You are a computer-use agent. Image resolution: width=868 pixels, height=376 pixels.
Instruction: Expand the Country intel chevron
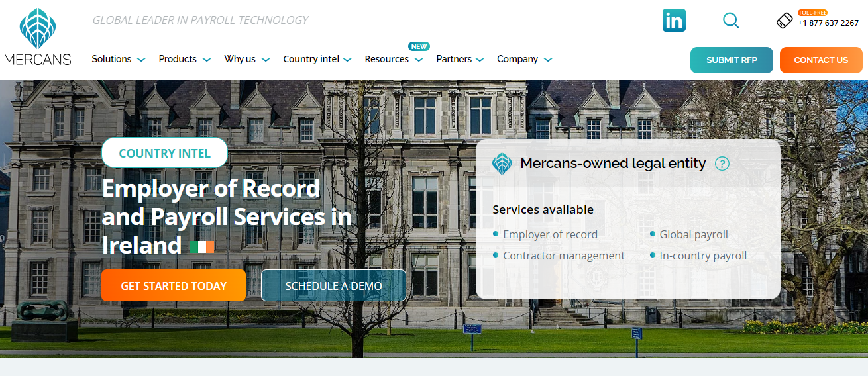(x=347, y=60)
